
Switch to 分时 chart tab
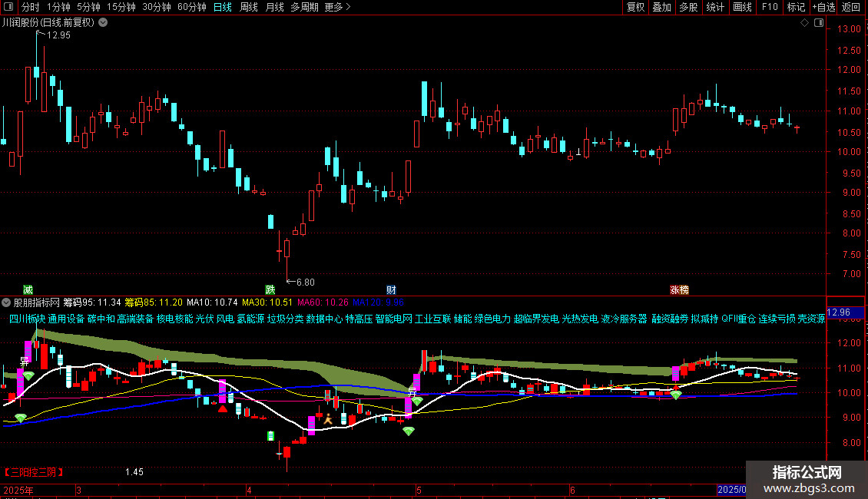pyautogui.click(x=31, y=7)
